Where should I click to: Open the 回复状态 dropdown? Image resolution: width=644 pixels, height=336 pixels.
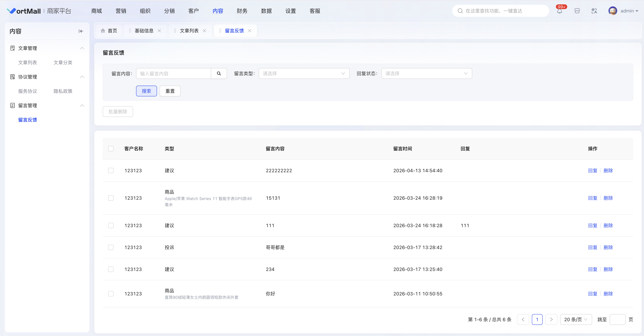pyautogui.click(x=426, y=74)
